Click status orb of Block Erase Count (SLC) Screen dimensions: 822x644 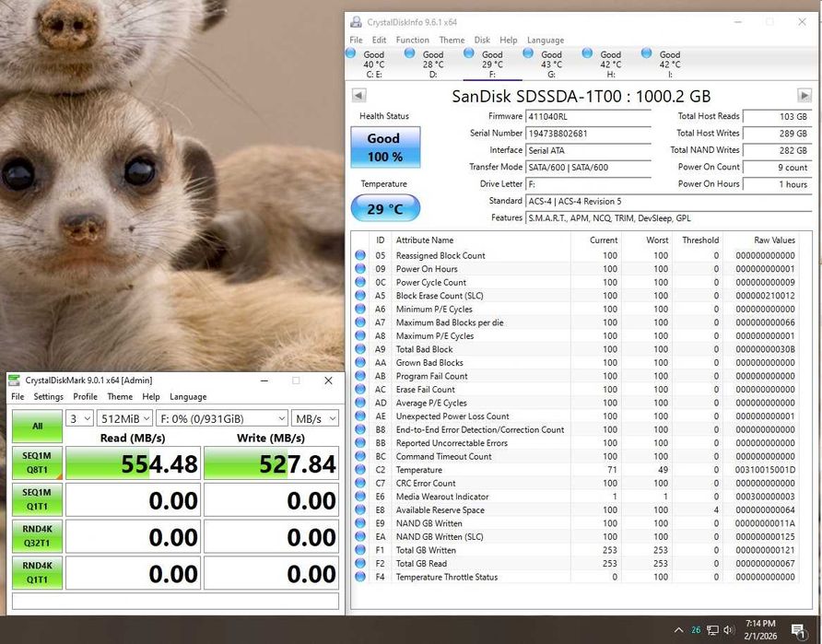point(360,296)
